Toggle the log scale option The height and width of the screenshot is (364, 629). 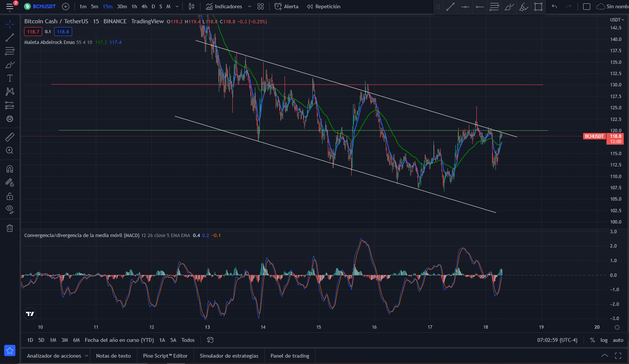(x=604, y=340)
